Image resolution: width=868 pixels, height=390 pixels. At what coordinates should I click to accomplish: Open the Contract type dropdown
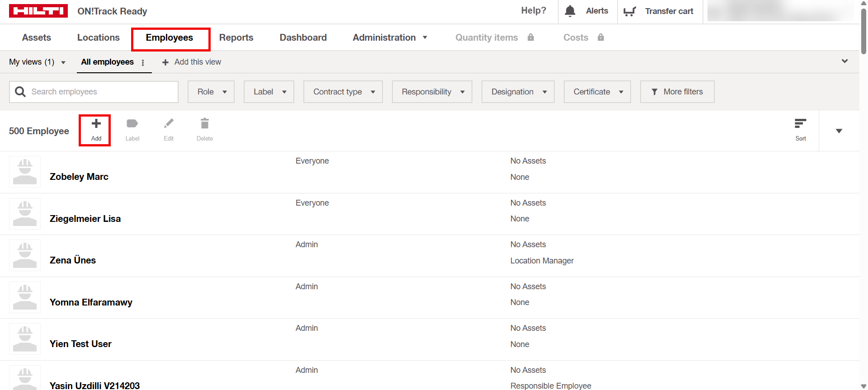[x=343, y=92]
